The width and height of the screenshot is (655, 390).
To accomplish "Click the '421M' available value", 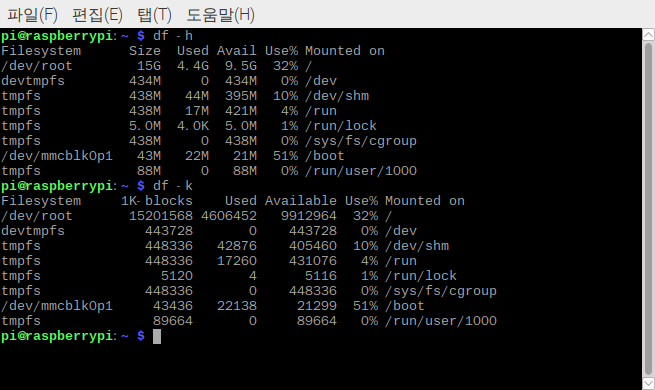I will [241, 111].
